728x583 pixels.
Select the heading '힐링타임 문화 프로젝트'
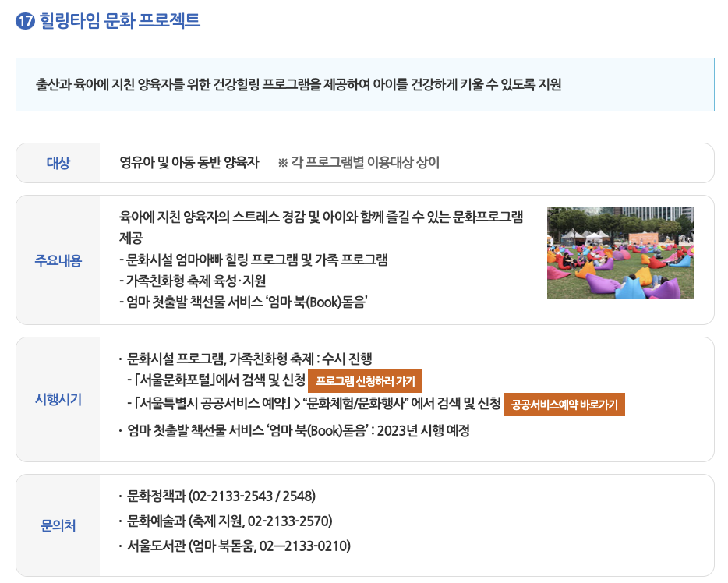(120, 20)
